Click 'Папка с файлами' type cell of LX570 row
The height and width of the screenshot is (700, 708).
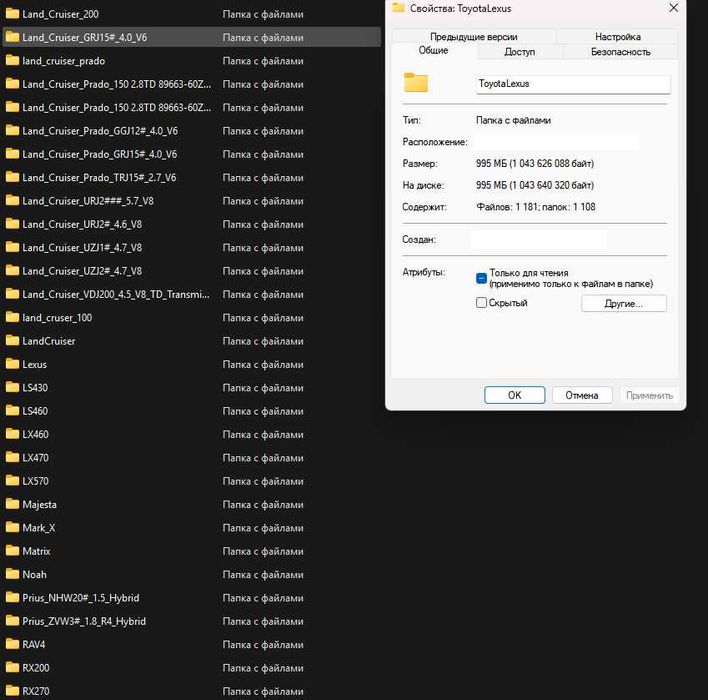(263, 481)
